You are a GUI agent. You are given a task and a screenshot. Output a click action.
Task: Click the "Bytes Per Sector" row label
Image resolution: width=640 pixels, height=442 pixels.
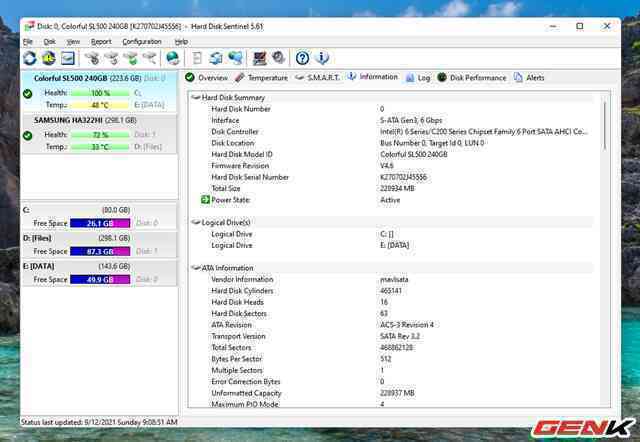tap(236, 359)
